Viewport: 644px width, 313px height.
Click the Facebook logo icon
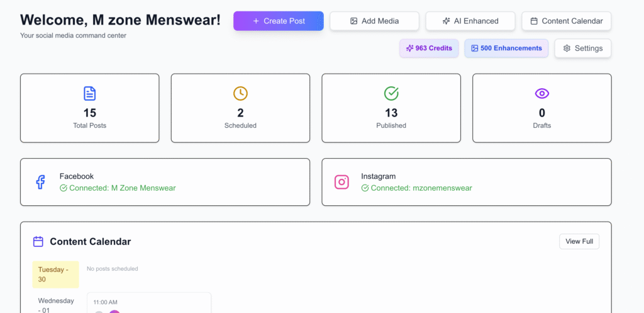pos(40,182)
